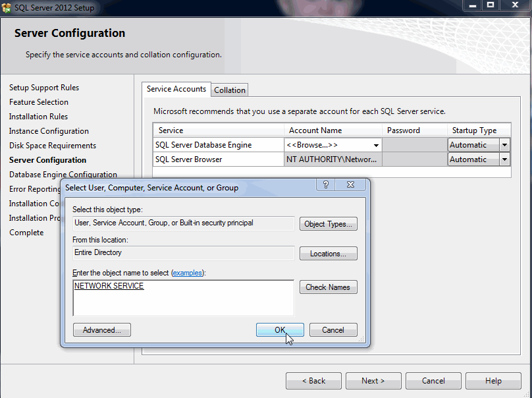The image size is (532, 398).
Task: Cancel the Select User dialog
Action: coord(333,330)
